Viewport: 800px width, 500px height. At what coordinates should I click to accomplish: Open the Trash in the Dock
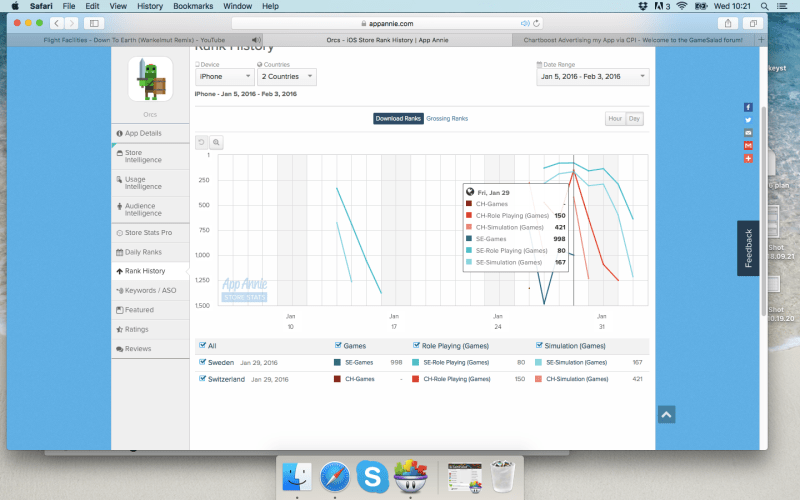pyautogui.click(x=503, y=477)
